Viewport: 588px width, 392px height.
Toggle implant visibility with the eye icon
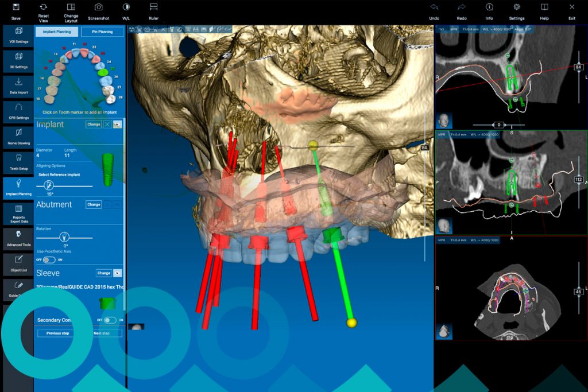click(x=117, y=125)
